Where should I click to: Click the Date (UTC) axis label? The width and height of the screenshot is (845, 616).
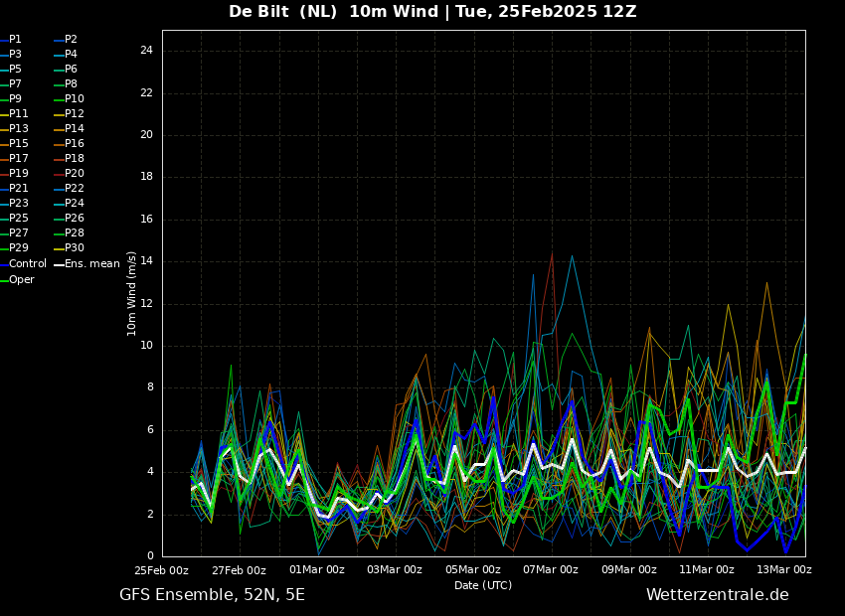(483, 585)
